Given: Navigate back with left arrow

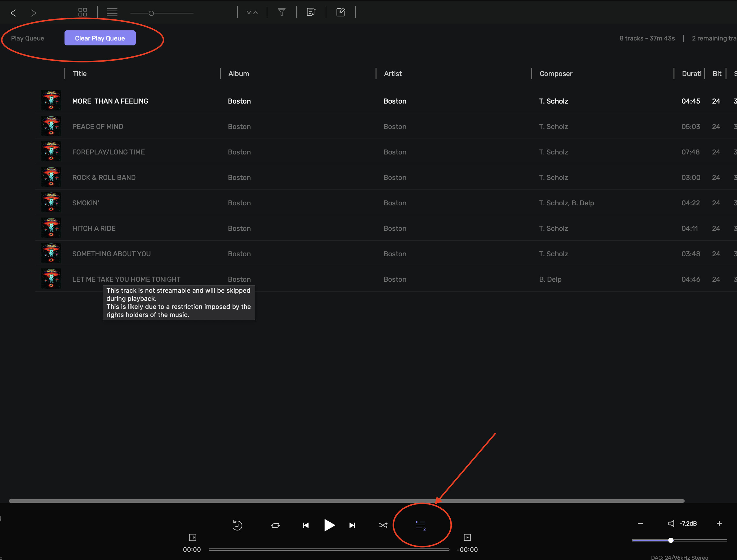Looking at the screenshot, I should [x=13, y=13].
